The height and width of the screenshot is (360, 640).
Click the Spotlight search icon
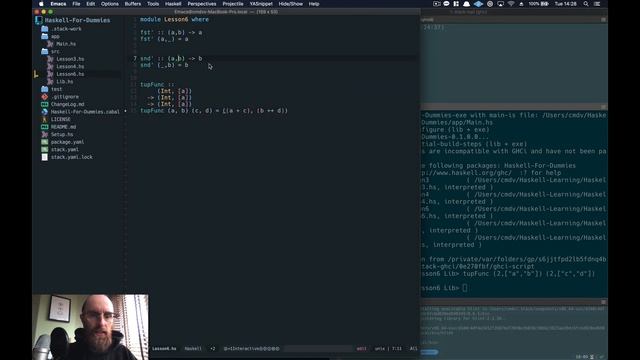[586, 4]
